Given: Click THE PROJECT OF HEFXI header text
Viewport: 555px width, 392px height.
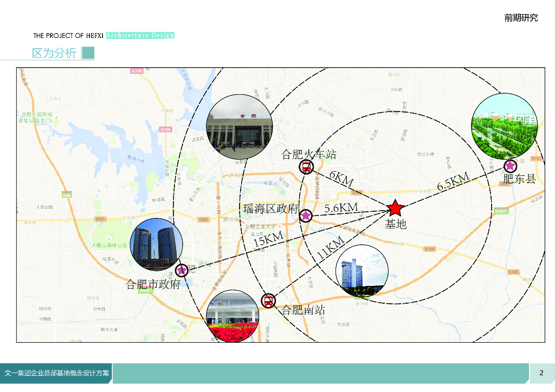Looking at the screenshot, I should coord(68,35).
